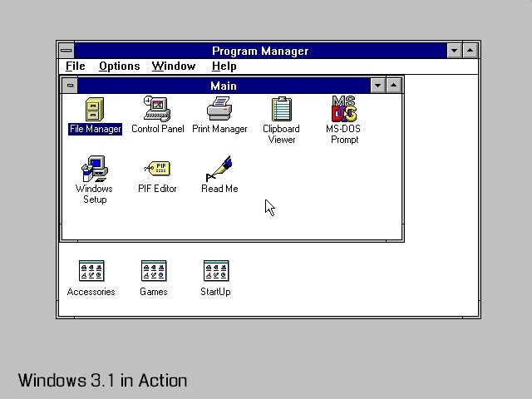The height and width of the screenshot is (399, 532).
Task: Maximize the Program Manager window
Action: point(470,51)
